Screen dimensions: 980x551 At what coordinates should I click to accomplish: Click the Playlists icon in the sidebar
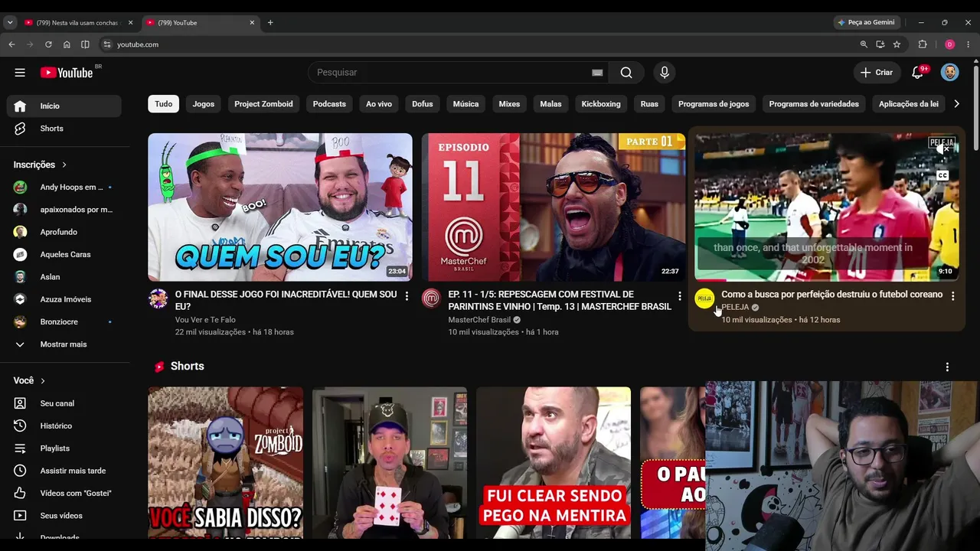point(20,448)
